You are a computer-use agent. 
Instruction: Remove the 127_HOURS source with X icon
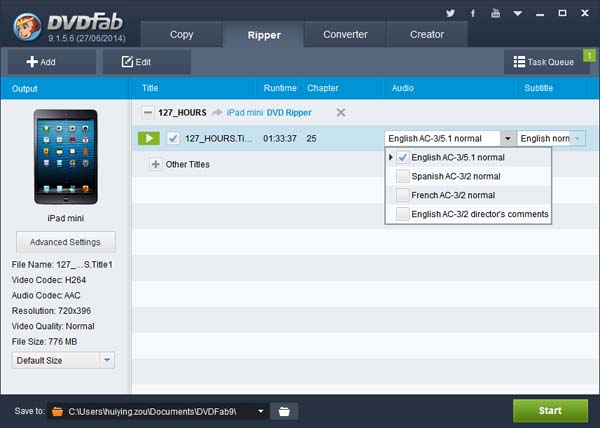click(x=341, y=112)
